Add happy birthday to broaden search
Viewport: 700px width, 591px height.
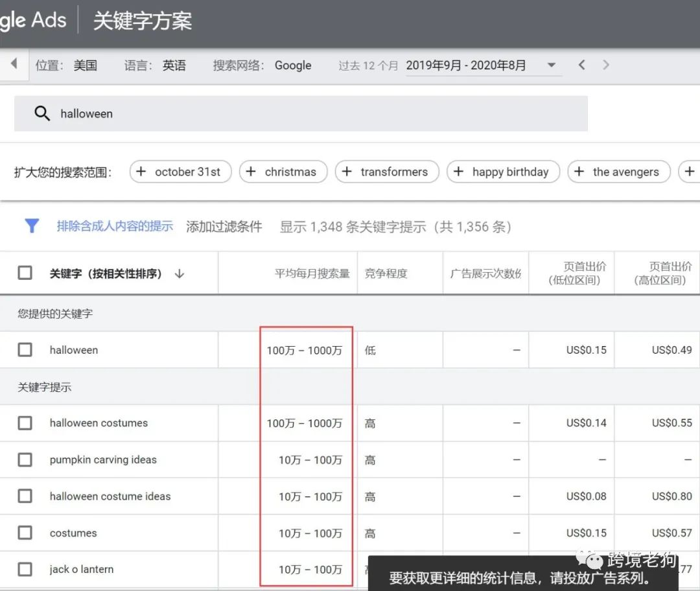coord(503,172)
